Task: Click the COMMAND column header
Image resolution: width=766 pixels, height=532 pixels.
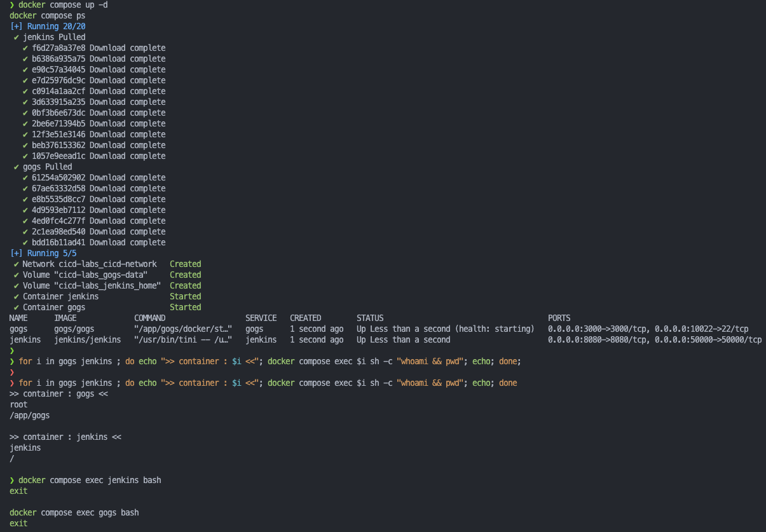Action: 150,318
